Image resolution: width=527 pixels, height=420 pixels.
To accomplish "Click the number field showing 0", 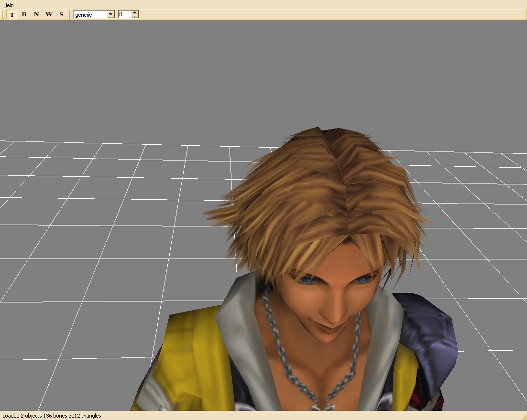I will click(x=124, y=14).
